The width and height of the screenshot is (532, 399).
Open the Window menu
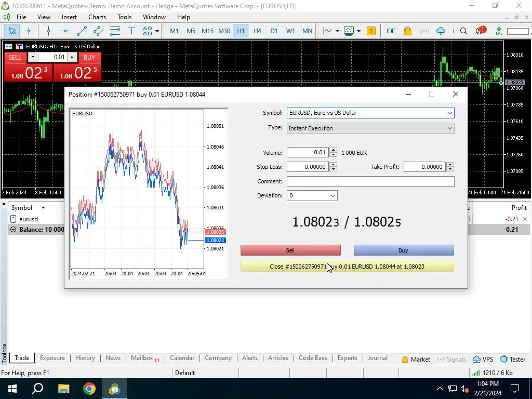(154, 17)
